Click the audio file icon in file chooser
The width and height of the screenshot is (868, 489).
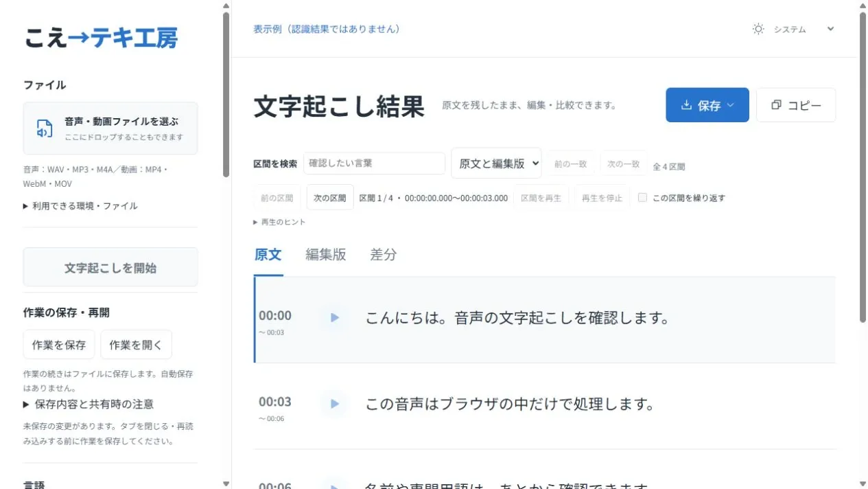[45, 128]
